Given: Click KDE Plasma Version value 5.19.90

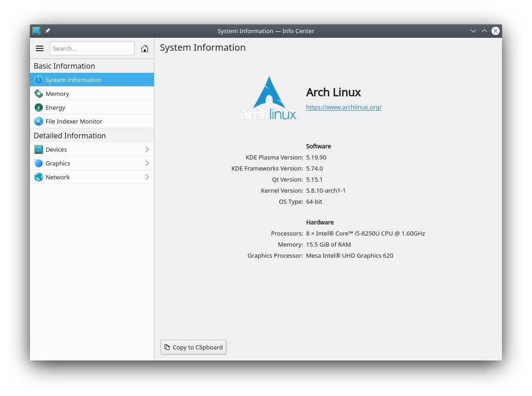Looking at the screenshot, I should 316,158.
